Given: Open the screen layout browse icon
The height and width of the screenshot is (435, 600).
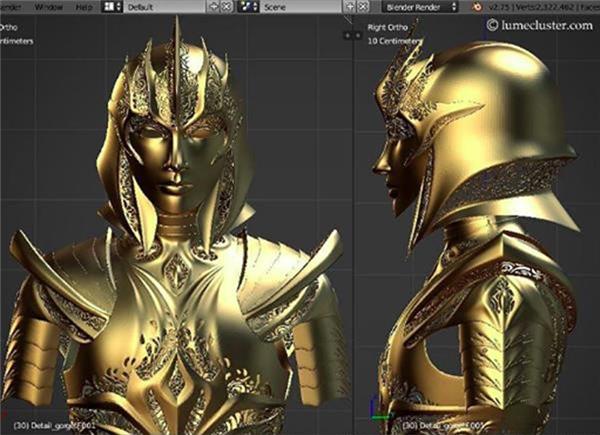Looking at the screenshot, I should pos(113,7).
